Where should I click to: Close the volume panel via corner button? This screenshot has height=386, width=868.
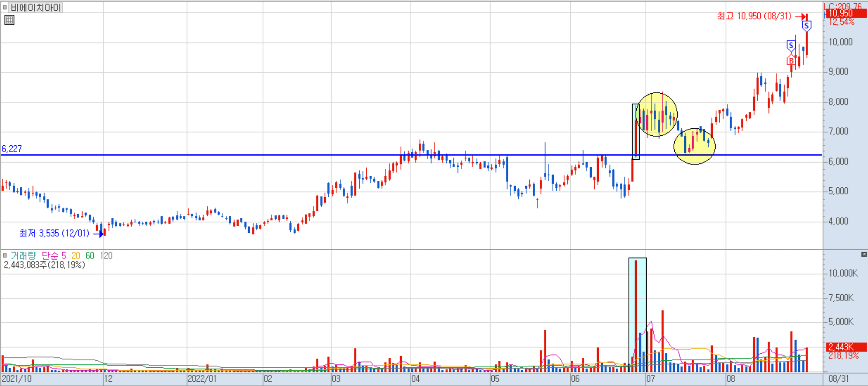[x=864, y=254]
